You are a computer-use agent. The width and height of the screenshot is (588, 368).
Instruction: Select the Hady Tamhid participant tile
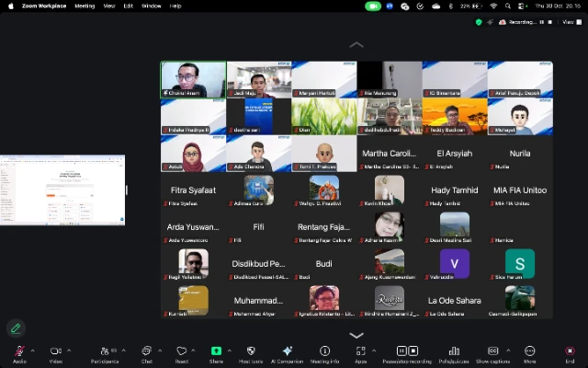pyautogui.click(x=455, y=190)
